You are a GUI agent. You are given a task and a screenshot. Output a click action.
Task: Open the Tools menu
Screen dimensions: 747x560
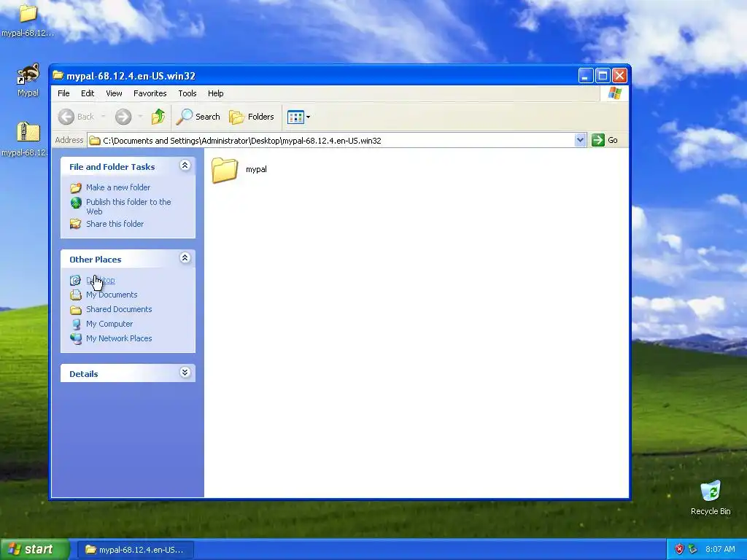[x=187, y=93]
